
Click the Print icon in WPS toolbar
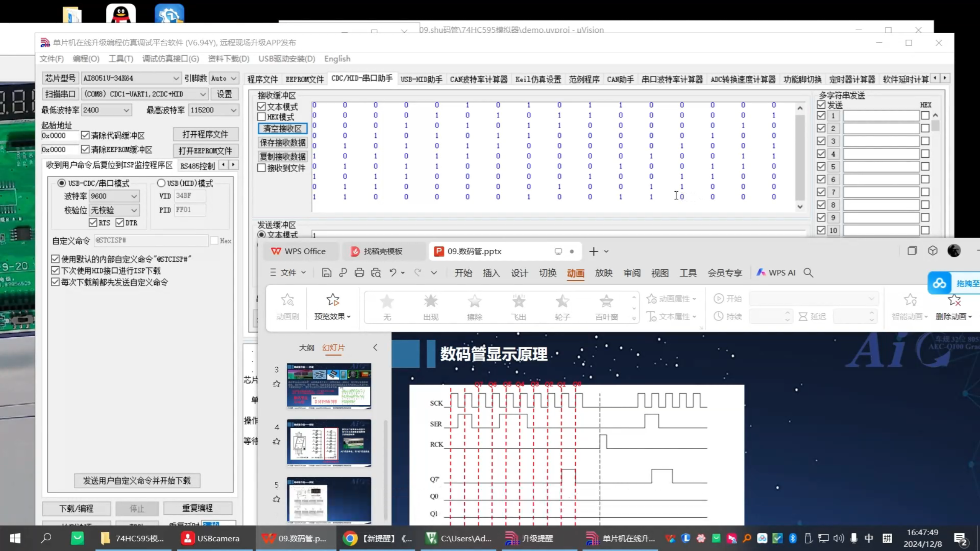coord(359,272)
